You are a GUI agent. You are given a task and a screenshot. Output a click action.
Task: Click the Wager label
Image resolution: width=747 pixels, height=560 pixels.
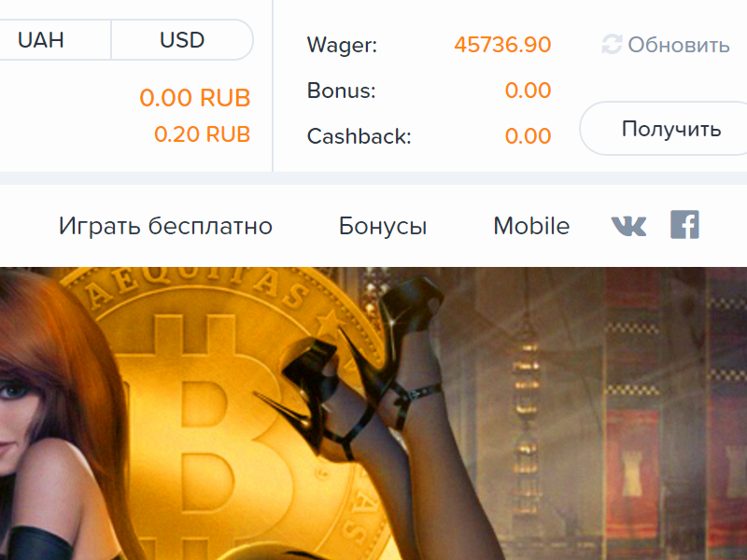tap(342, 45)
